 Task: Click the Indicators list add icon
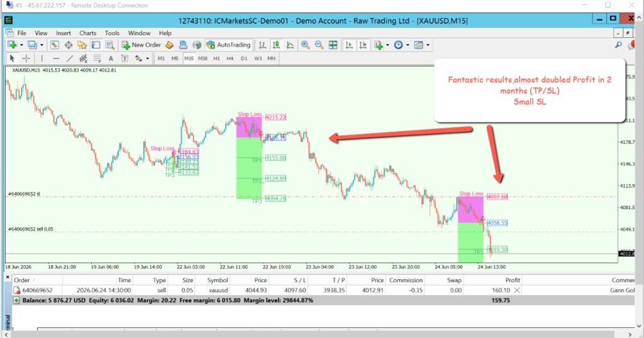click(379, 45)
